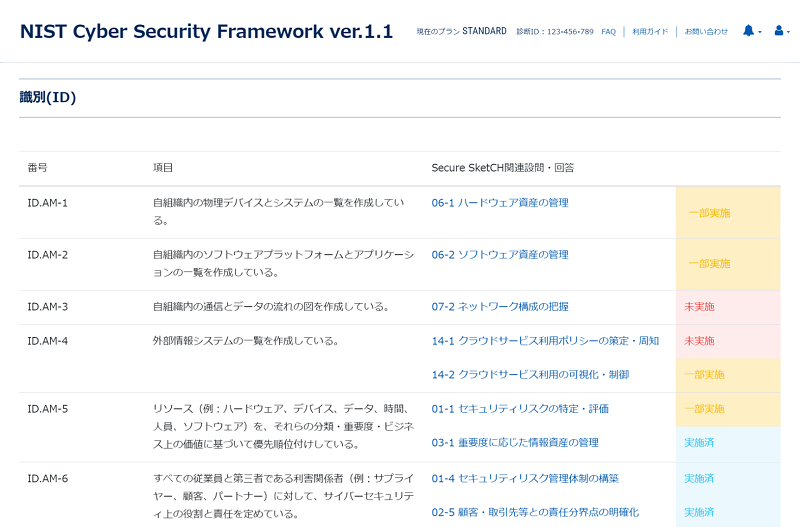Viewport: 800px width, 527px height.
Task: Click the 現在のプラン STANDARD label
Action: click(461, 31)
